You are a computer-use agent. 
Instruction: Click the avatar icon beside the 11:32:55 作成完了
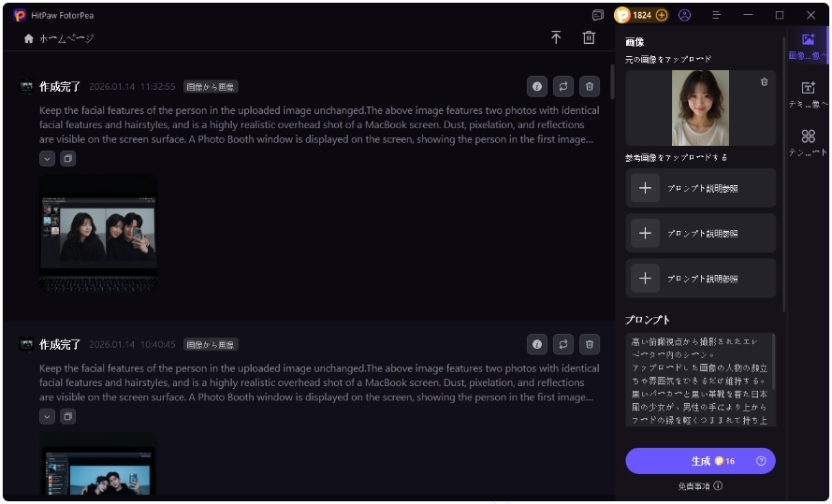(26, 86)
